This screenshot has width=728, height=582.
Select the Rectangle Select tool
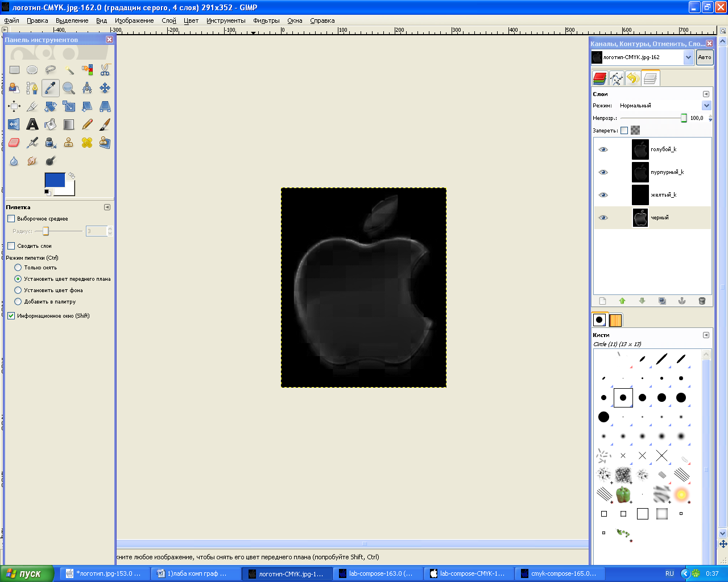click(14, 70)
